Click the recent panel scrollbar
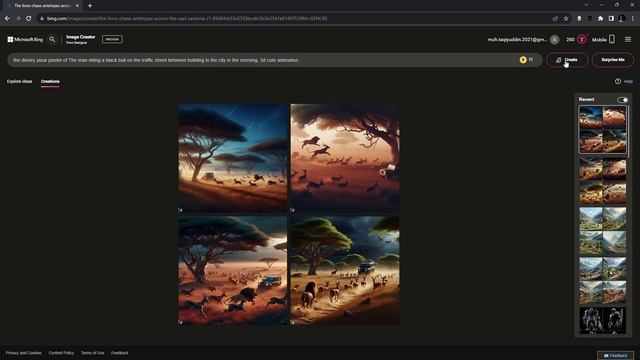This screenshot has width=640, height=360. pos(629,131)
